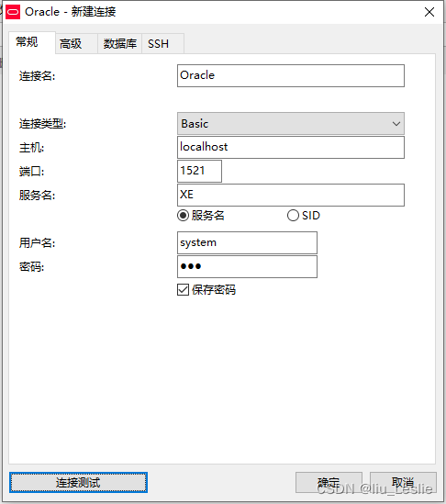Focus the 连接名 field containing Oracle

(x=291, y=76)
